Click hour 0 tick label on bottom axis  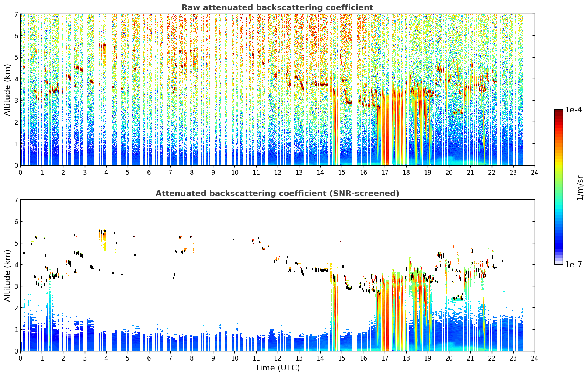point(20,358)
